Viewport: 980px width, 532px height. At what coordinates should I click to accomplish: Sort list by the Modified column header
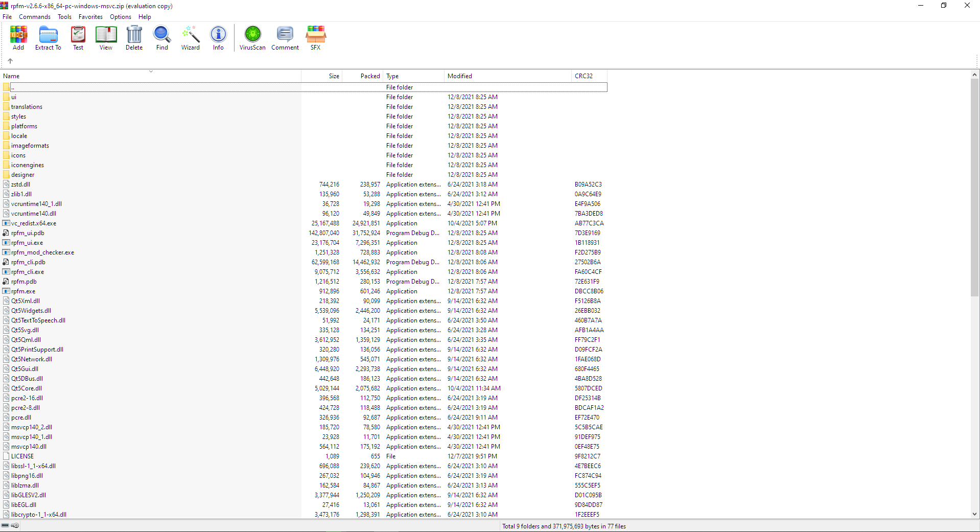(x=460, y=76)
